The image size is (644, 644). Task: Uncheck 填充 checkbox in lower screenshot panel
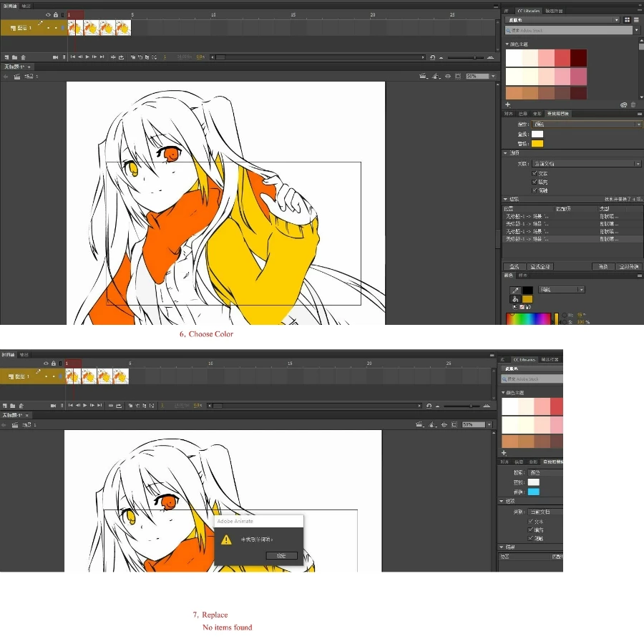tap(531, 530)
